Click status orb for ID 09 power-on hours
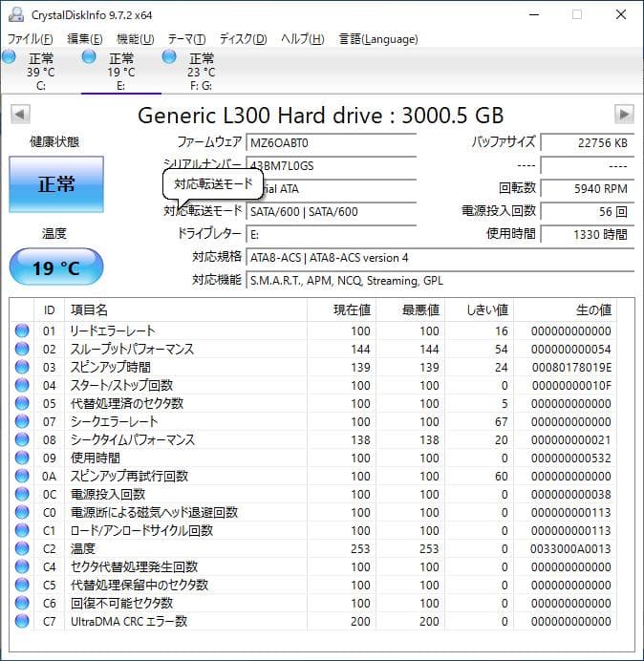 pyautogui.click(x=22, y=458)
